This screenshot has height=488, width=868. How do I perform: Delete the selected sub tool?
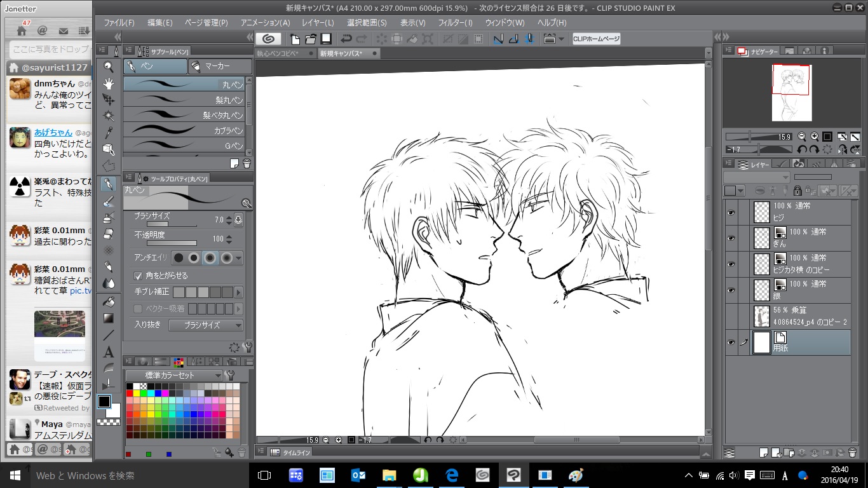pyautogui.click(x=247, y=163)
